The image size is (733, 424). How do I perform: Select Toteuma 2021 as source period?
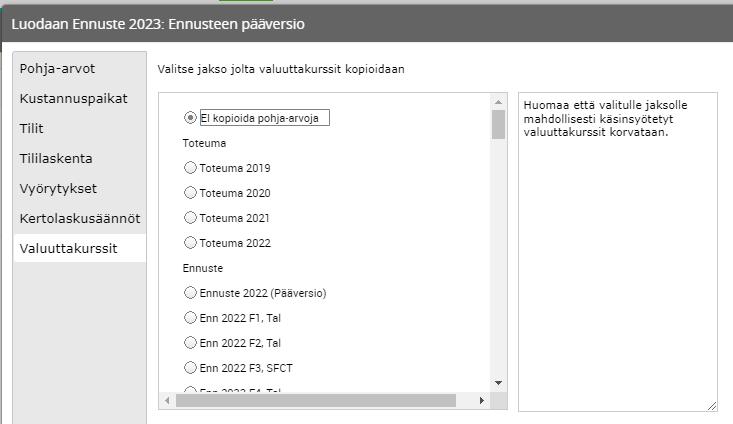pyautogui.click(x=191, y=218)
